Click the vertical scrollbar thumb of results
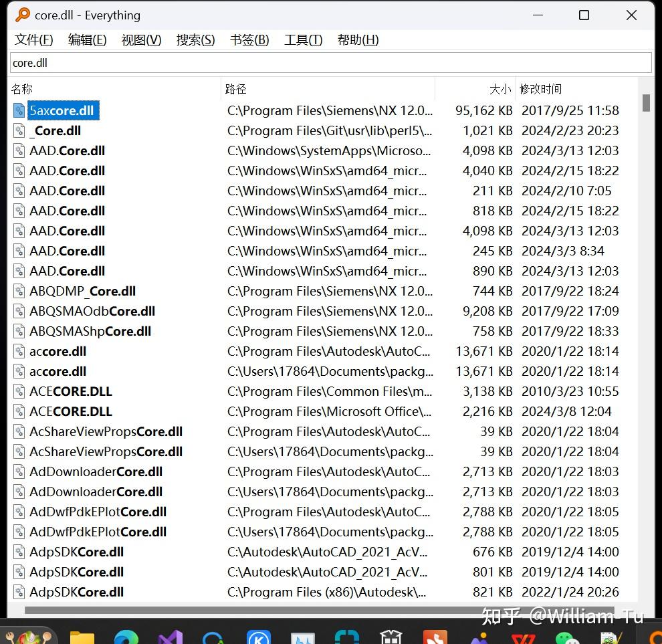662x644 pixels. (x=646, y=103)
